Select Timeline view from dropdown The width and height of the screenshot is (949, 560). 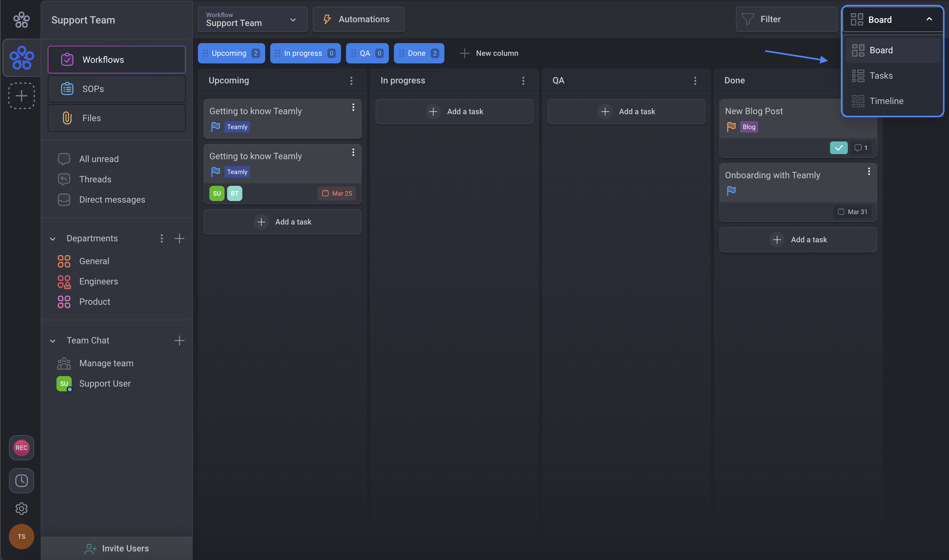[886, 101]
